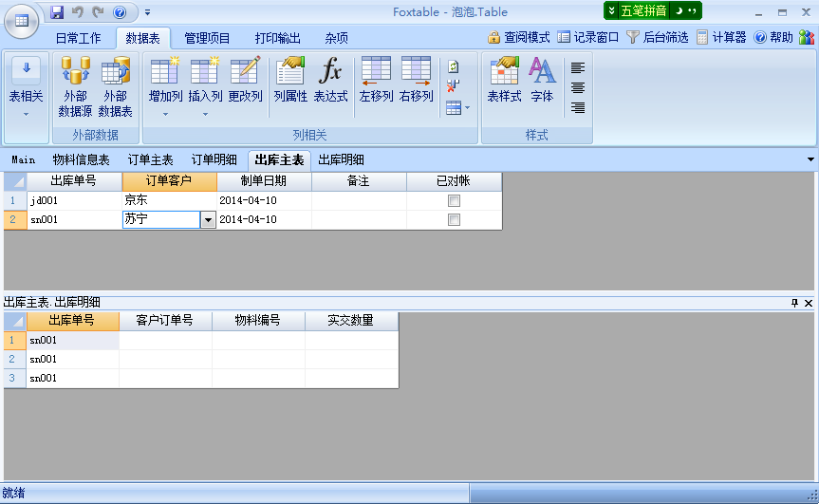Viewport: 819px width, 504px height.
Task: Move column left with 左移列
Action: coord(376,80)
